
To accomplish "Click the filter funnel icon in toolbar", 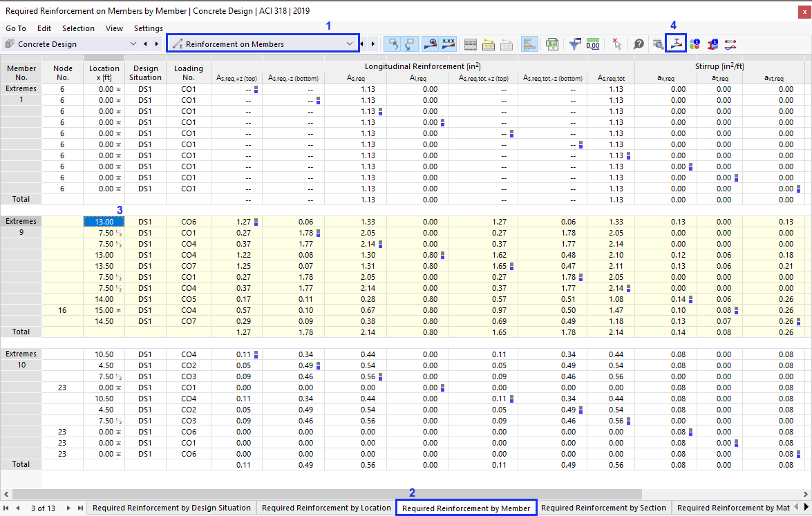I will (x=574, y=44).
